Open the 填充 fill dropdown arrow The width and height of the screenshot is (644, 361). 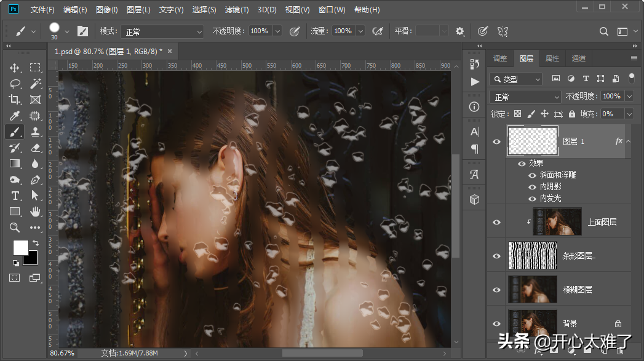pos(629,114)
